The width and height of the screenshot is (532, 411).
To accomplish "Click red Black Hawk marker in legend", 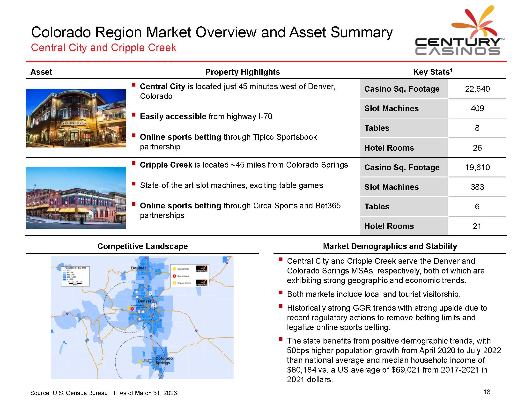I will (x=174, y=276).
